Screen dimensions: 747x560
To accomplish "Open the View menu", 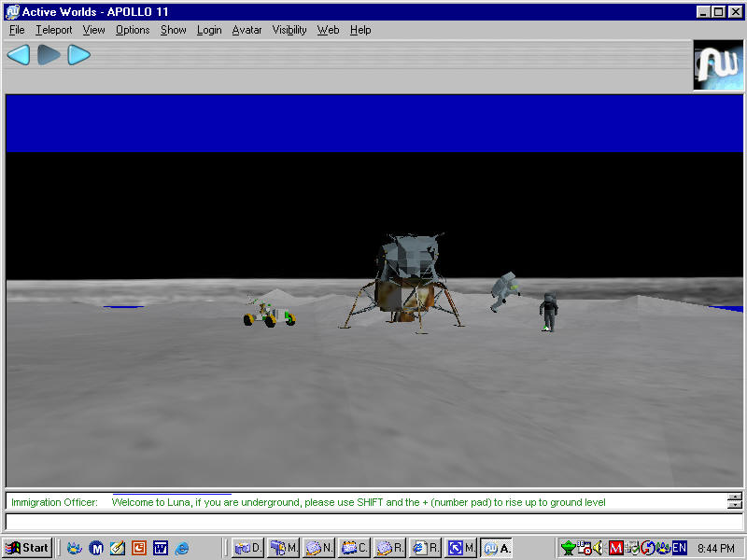I will [x=93, y=30].
